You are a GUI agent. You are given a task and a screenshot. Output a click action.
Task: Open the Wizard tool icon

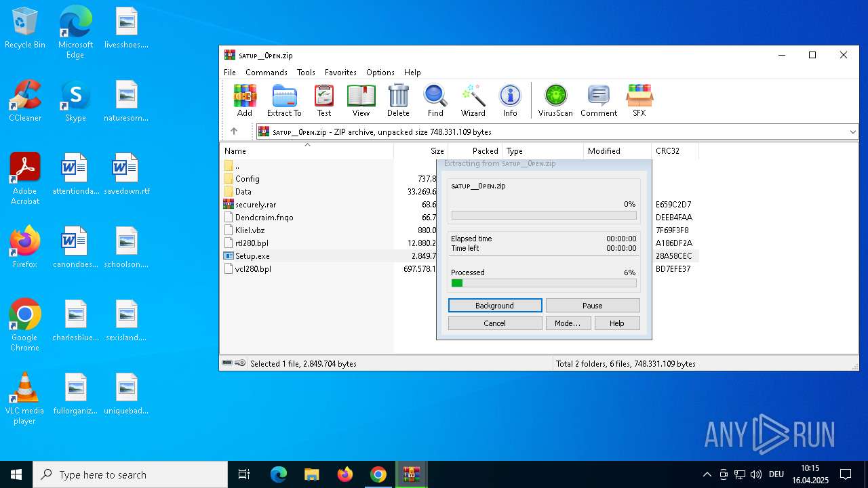(473, 100)
